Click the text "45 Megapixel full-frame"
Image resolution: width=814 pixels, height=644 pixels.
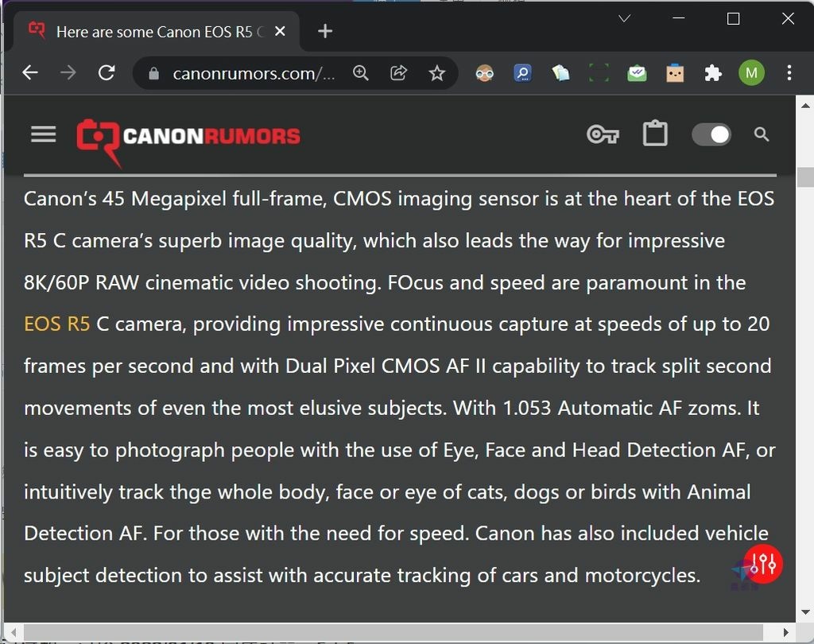(x=215, y=199)
